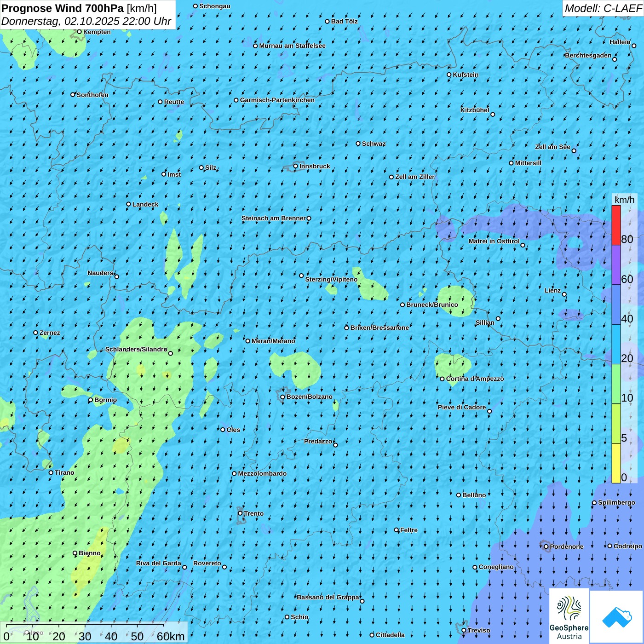Click the Innsbruck city marker

coord(296,166)
